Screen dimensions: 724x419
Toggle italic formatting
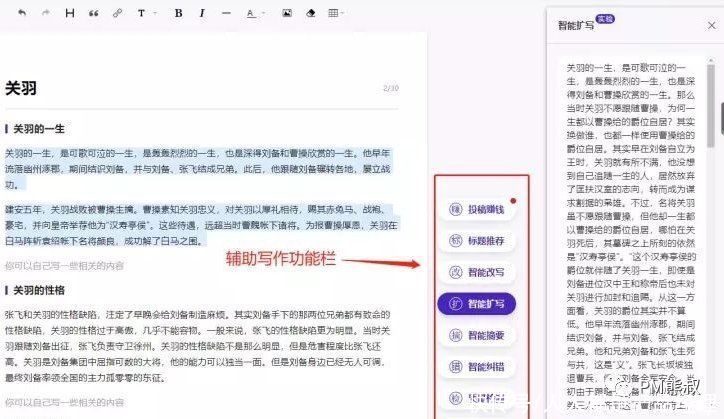coord(202,13)
